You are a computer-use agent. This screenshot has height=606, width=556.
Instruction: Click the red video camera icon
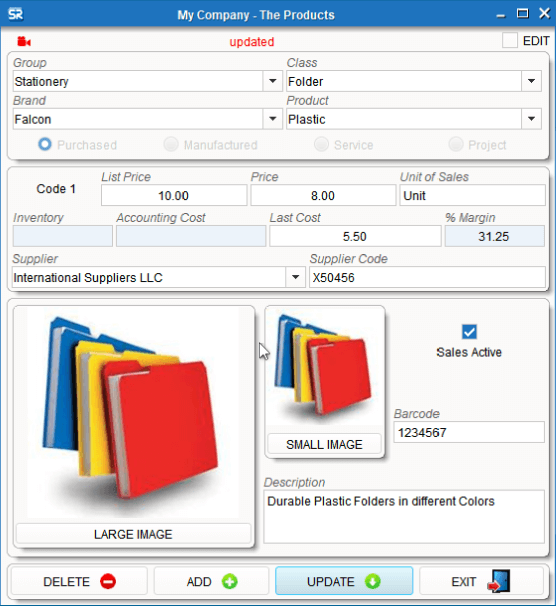click(x=24, y=41)
